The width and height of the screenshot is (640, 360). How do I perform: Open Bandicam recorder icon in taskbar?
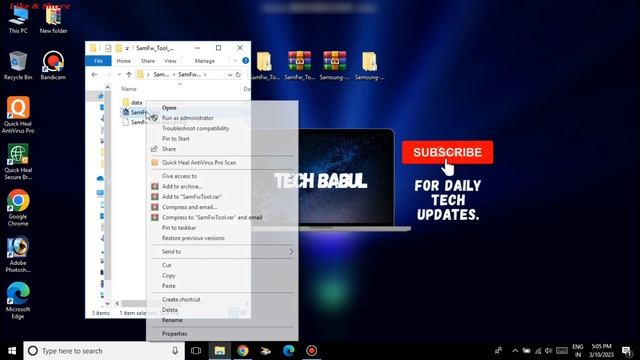pyautogui.click(x=311, y=351)
